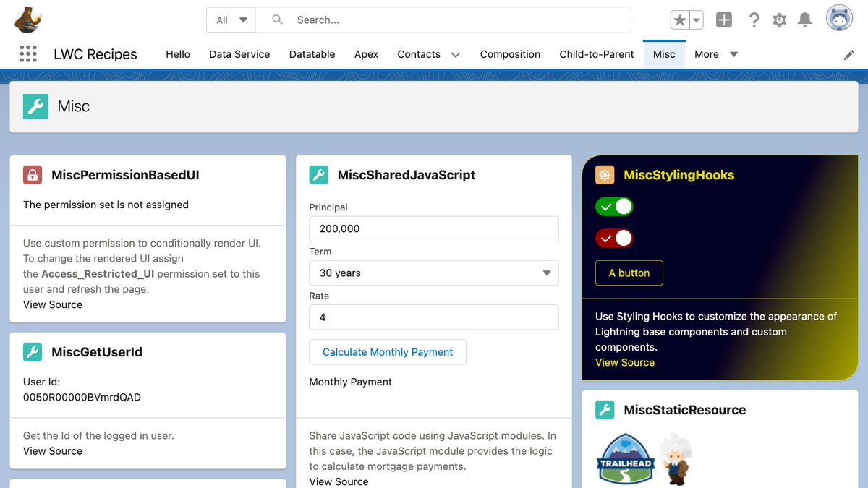Click the Misc page header wrench icon
868x488 pixels.
35,106
